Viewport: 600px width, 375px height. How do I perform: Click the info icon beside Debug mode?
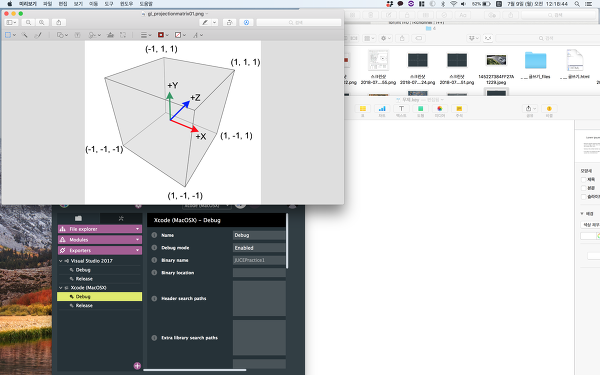point(154,248)
